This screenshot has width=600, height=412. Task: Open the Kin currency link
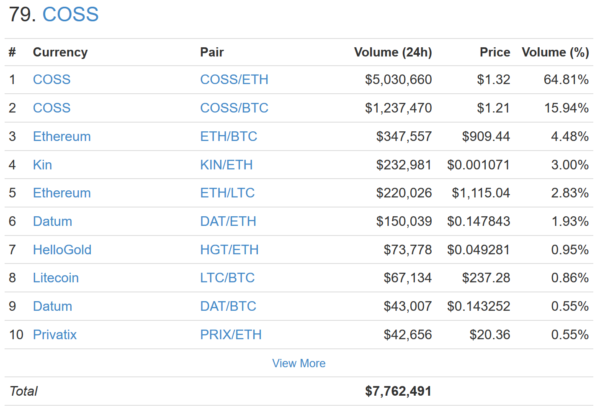(x=42, y=165)
